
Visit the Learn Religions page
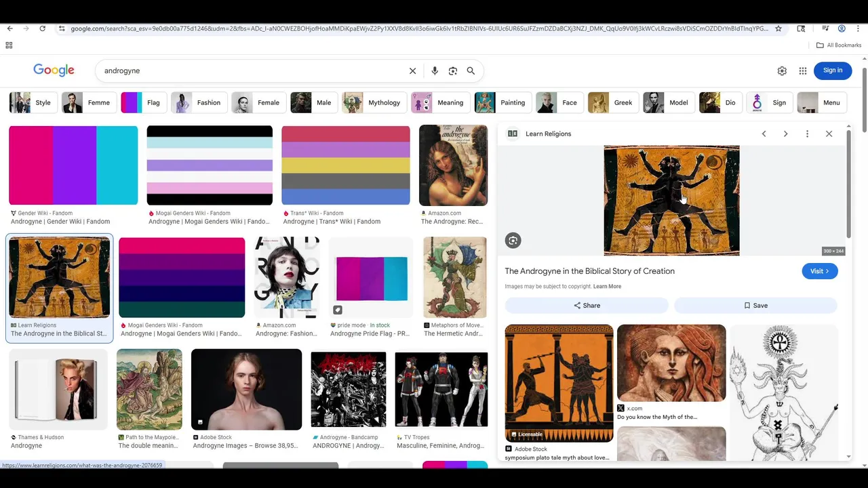point(820,271)
